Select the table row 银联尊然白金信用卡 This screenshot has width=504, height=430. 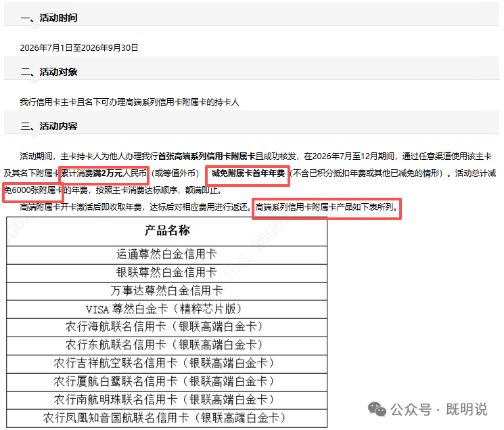coord(167,273)
